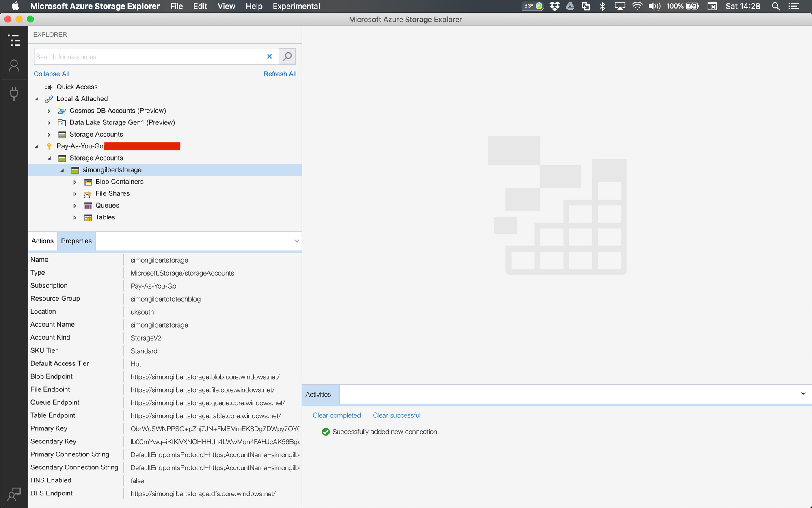Screen dimensions: 812x508
Task: Click the Storage Accounts icon under Local & Attached
Action: click(62, 135)
